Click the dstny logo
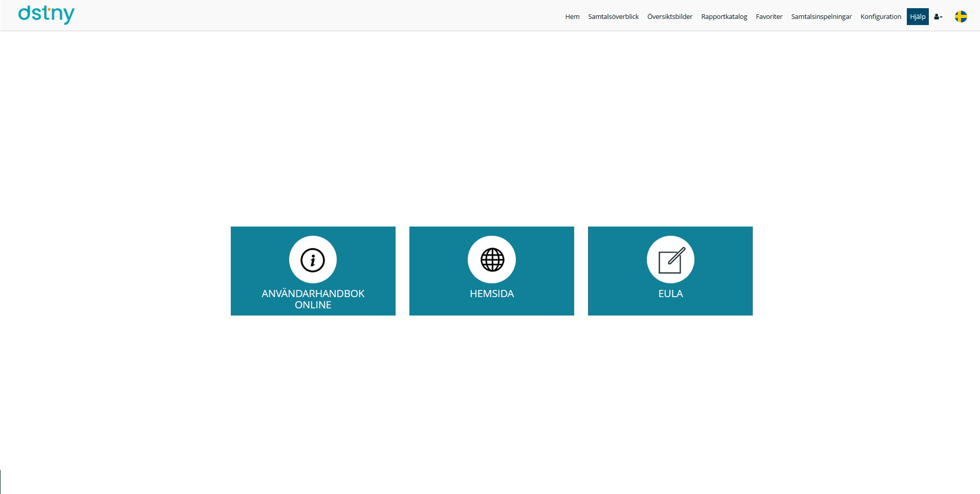This screenshot has height=494, width=980. (46, 15)
